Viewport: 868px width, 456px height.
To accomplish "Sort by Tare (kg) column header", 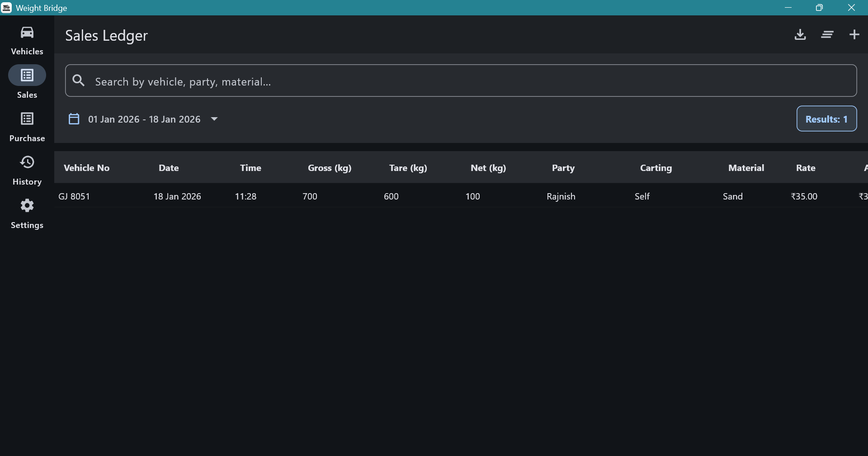I will pyautogui.click(x=408, y=168).
